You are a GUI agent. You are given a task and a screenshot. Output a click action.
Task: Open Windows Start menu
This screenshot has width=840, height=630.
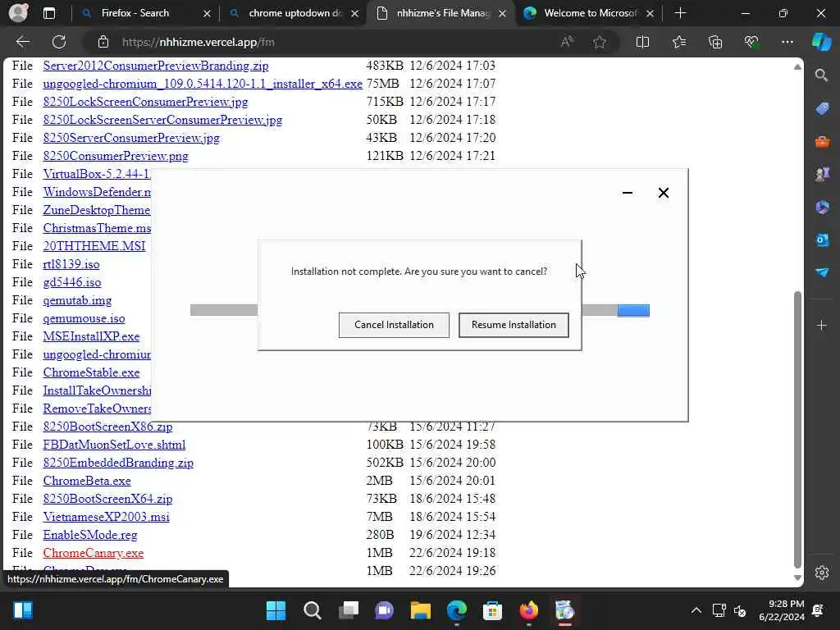click(x=276, y=610)
